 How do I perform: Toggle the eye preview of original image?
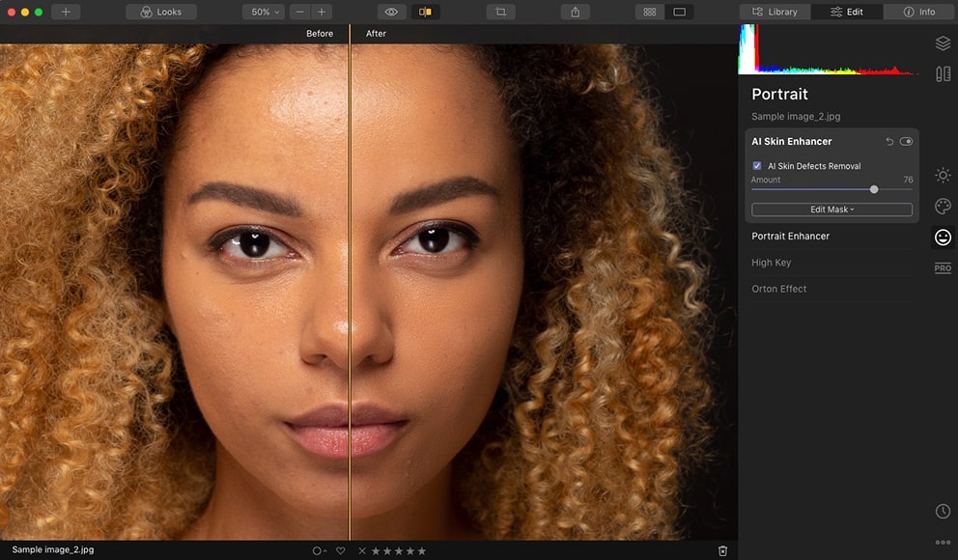(391, 12)
